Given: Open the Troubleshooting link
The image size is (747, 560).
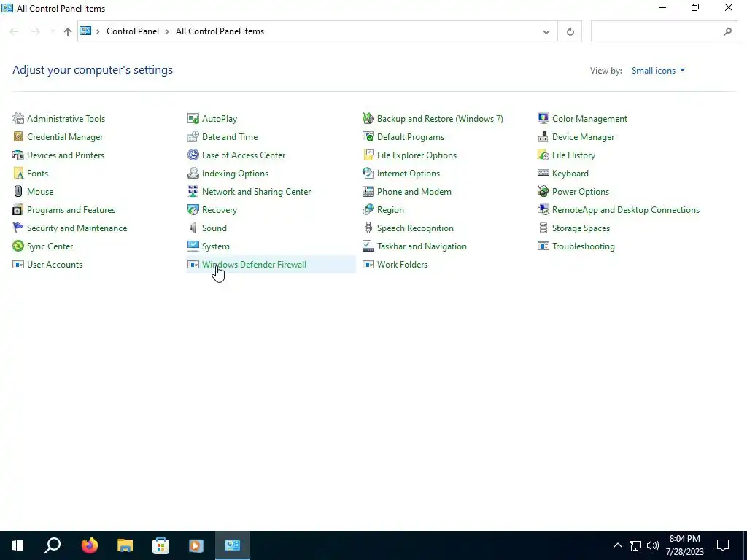Looking at the screenshot, I should tap(583, 246).
